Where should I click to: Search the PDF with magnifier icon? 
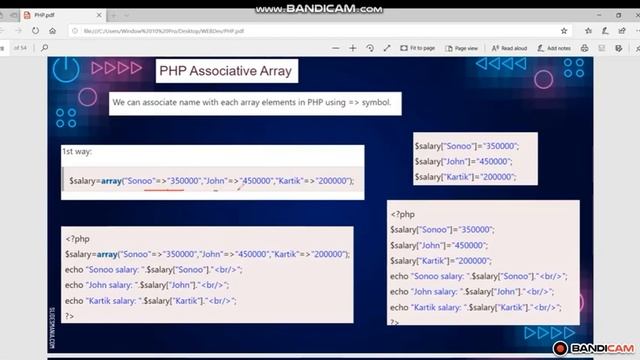coord(44,48)
